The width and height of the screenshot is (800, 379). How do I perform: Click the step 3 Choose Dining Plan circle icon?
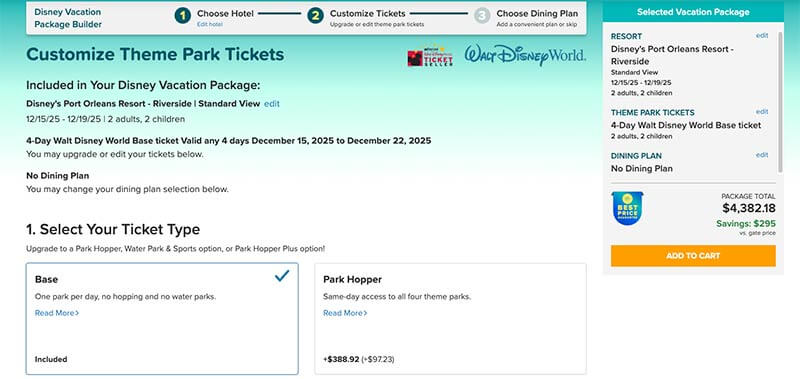coord(482,15)
